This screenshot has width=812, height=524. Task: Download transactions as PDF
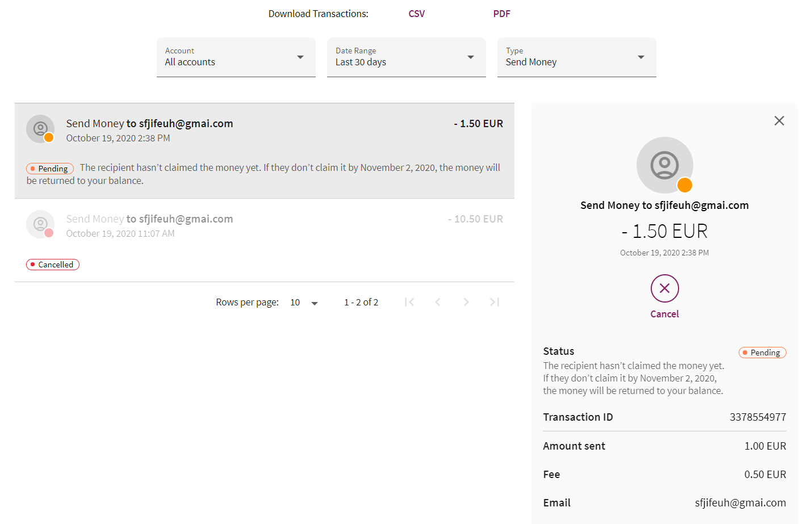point(502,14)
